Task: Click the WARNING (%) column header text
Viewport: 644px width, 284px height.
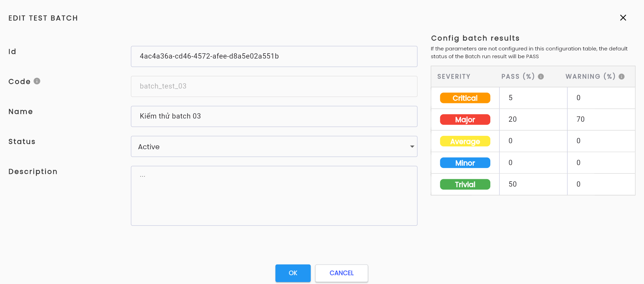Action: [590, 77]
